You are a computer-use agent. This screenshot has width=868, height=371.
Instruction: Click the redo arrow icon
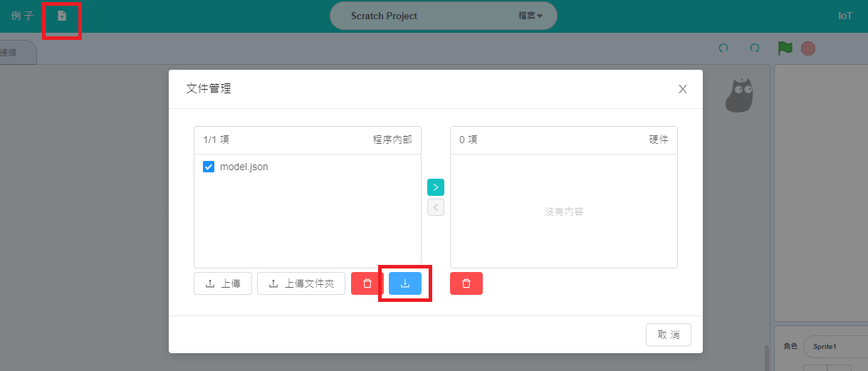(x=755, y=48)
